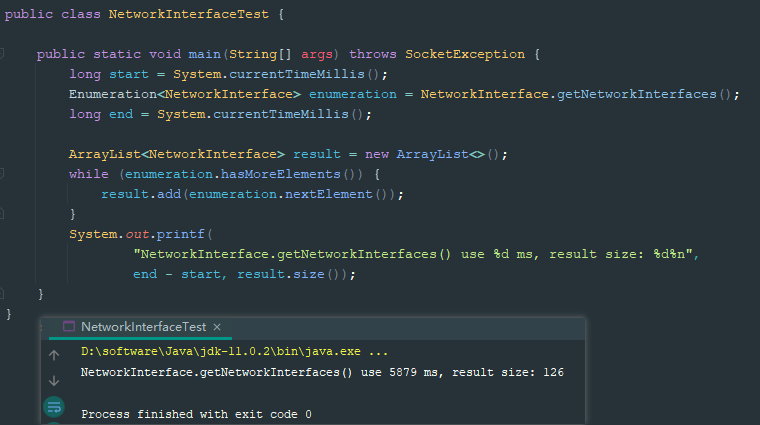760x425 pixels.
Task: Click Process finished with exit code 0
Action: click(x=196, y=414)
